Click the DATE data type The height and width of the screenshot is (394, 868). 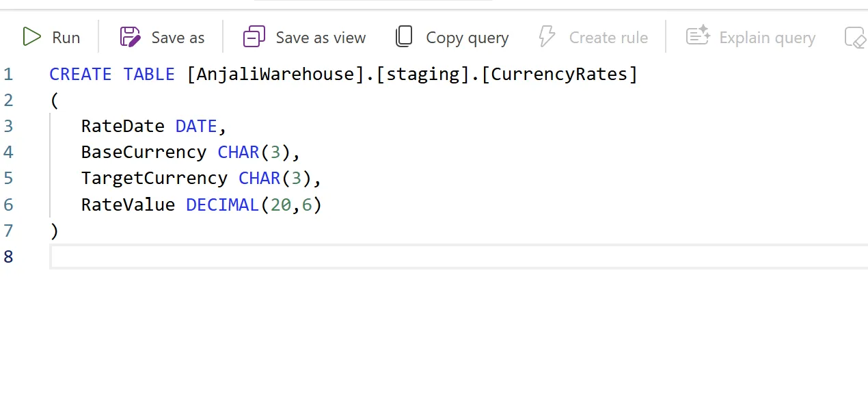[196, 127]
